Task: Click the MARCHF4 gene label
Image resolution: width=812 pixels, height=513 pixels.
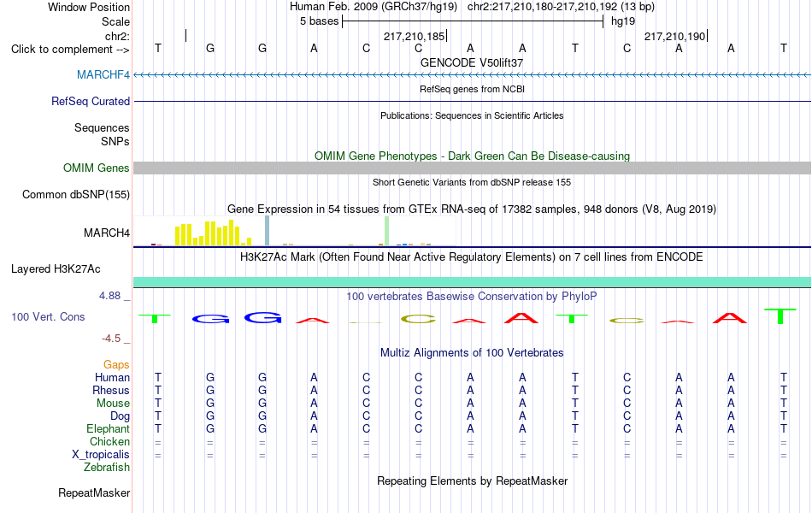Action: tap(103, 74)
